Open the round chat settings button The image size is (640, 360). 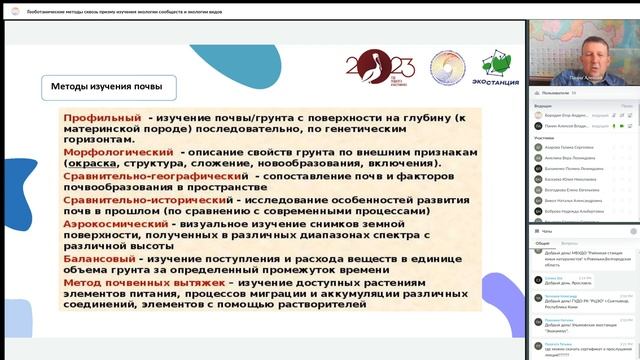tap(633, 231)
